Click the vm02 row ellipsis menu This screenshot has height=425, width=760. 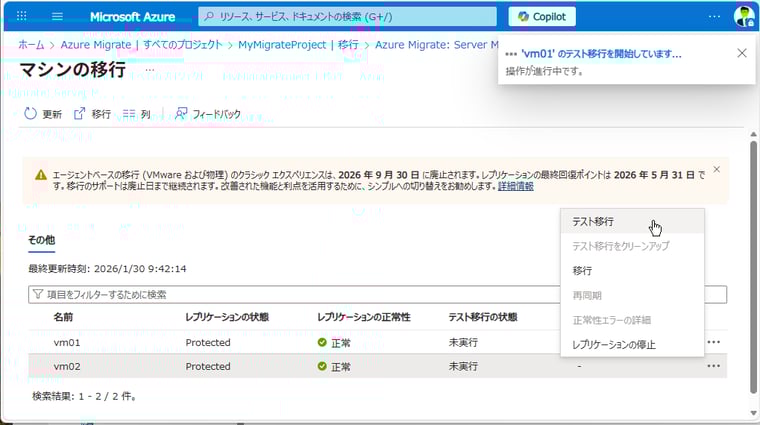coord(713,366)
